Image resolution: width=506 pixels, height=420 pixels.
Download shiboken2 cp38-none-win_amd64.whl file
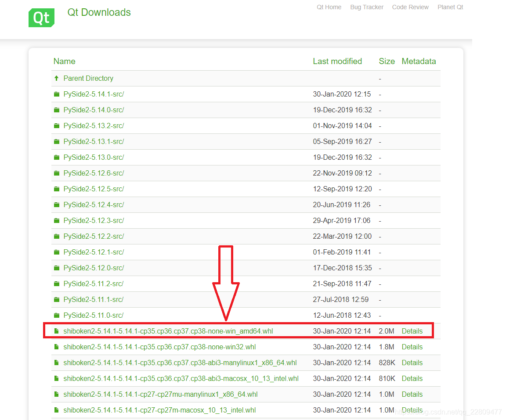coord(168,331)
